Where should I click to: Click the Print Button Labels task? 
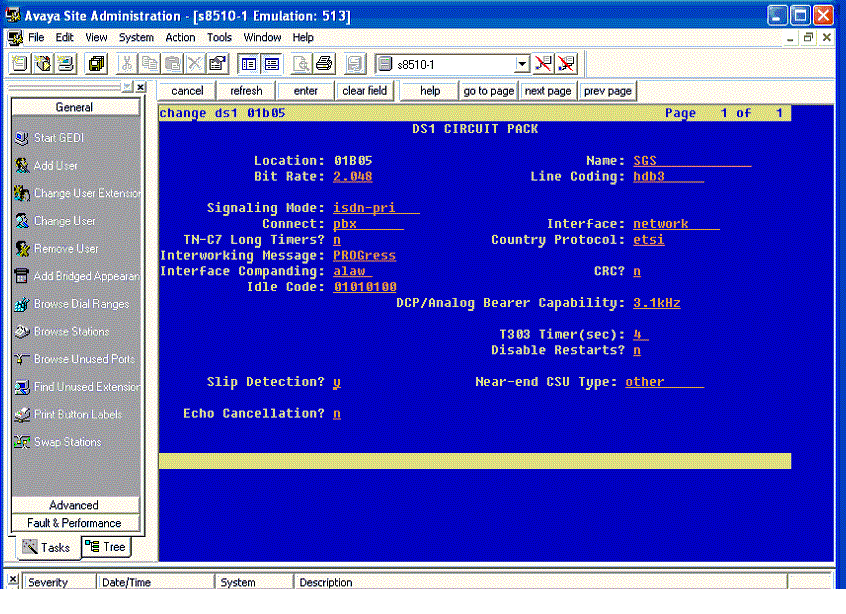point(78,414)
